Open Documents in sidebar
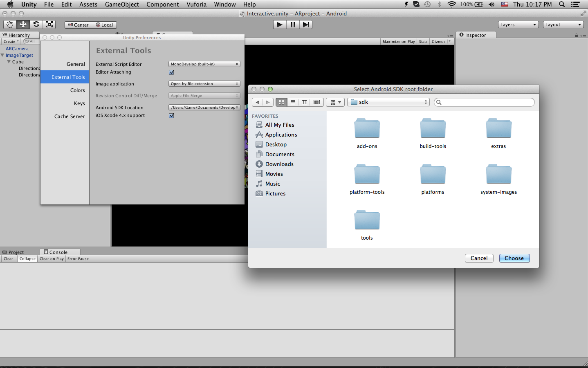Image resolution: width=588 pixels, height=368 pixels. 280,154
